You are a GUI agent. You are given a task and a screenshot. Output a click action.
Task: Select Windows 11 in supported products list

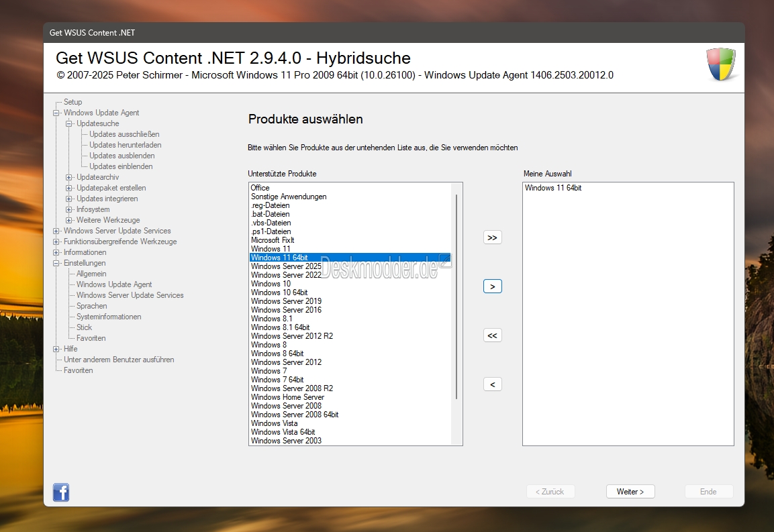(x=350, y=249)
